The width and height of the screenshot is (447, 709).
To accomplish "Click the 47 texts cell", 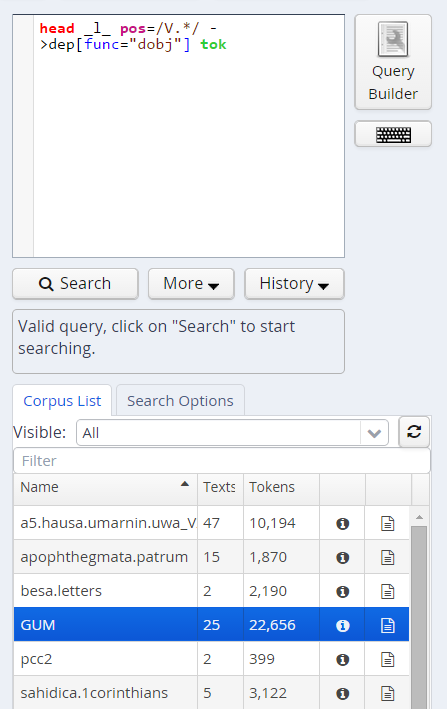I will (x=220, y=523).
